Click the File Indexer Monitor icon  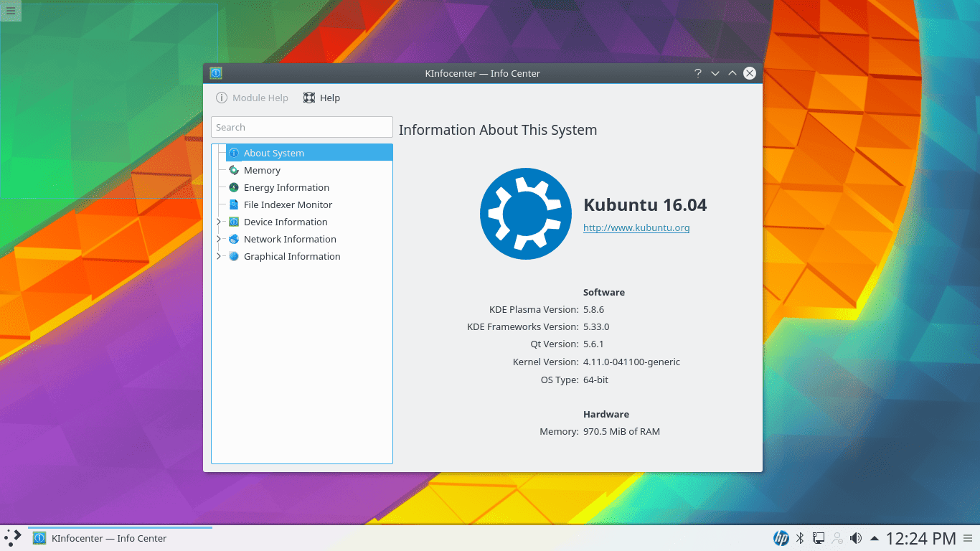[x=234, y=204]
